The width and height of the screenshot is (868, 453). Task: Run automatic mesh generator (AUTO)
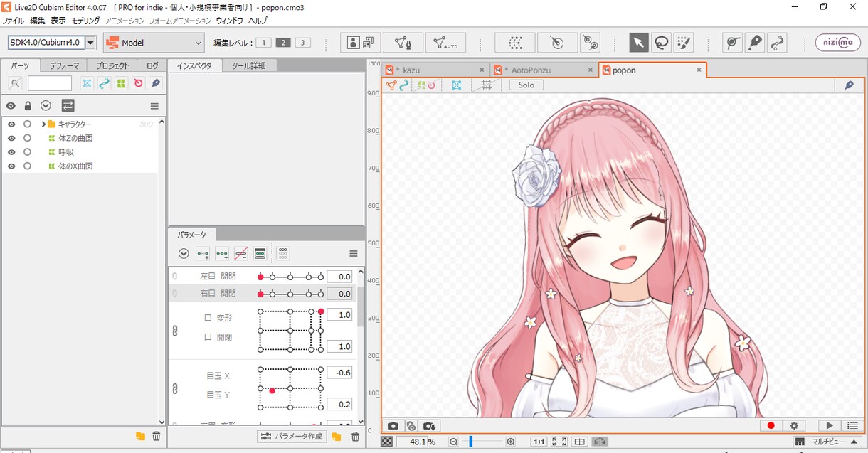tap(445, 43)
